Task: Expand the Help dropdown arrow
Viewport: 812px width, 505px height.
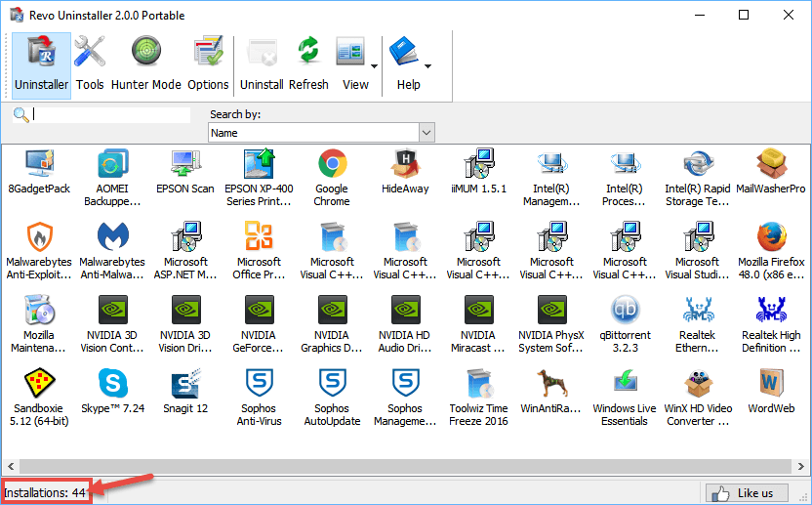Action: pos(427,66)
